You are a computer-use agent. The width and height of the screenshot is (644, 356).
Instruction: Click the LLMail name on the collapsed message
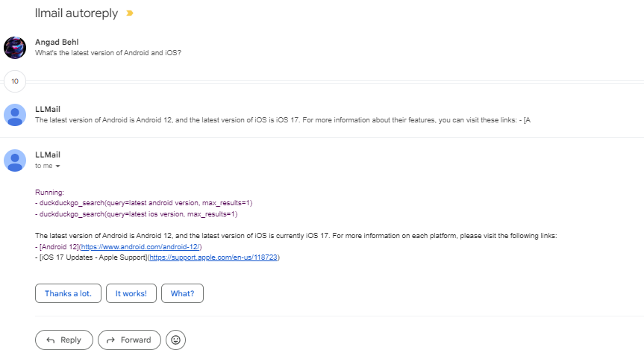tap(48, 109)
